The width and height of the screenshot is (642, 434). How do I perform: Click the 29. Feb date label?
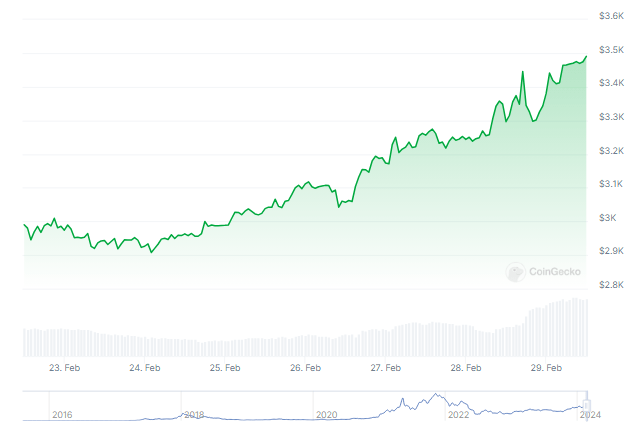click(546, 368)
